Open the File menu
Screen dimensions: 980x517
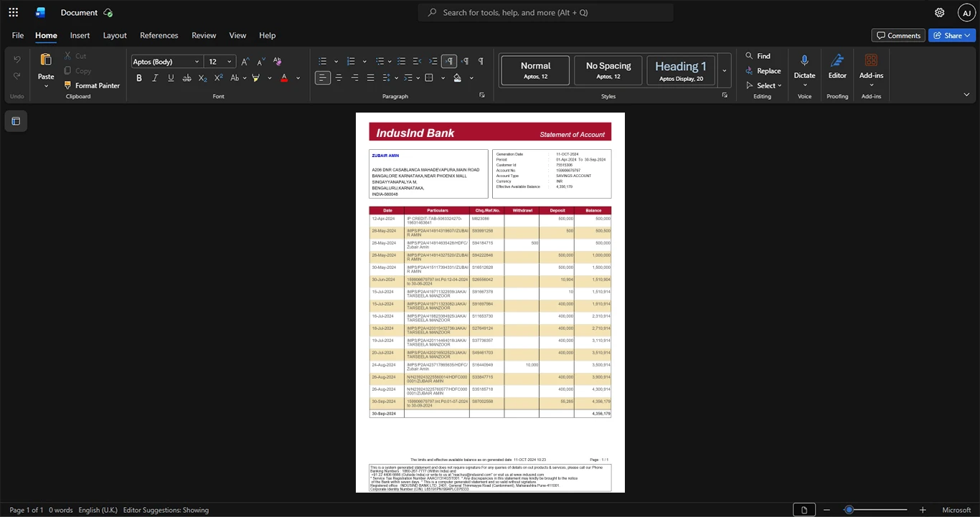[18, 35]
